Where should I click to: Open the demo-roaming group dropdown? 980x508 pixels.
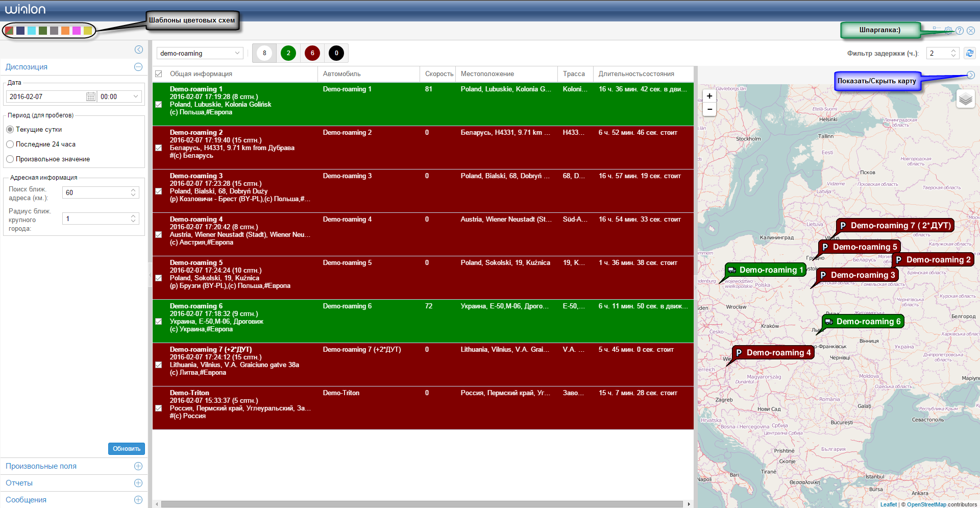[x=200, y=53]
